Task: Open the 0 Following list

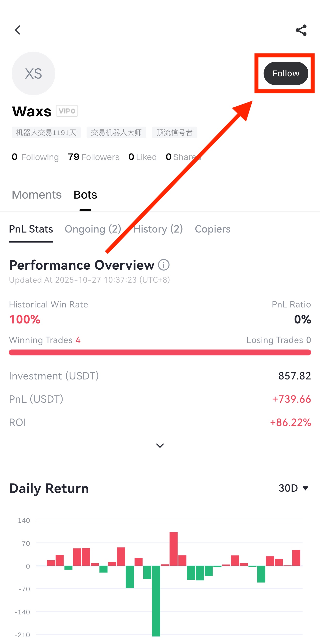Action: click(x=35, y=157)
